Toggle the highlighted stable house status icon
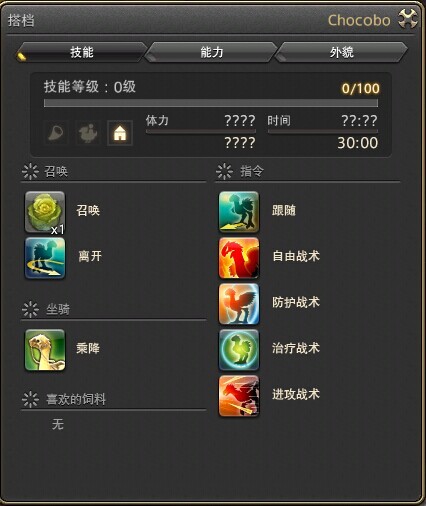 point(120,133)
